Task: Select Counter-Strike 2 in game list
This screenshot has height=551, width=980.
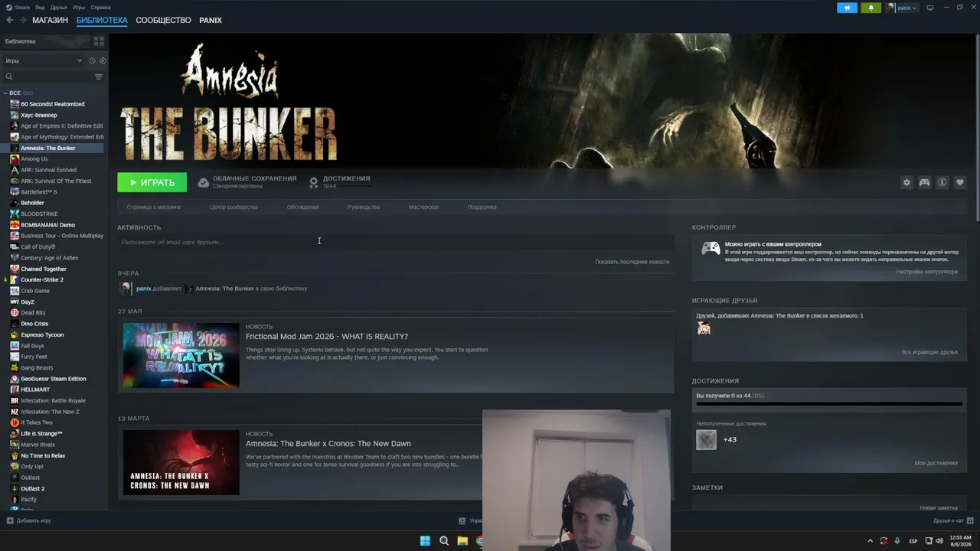Action: pos(42,279)
